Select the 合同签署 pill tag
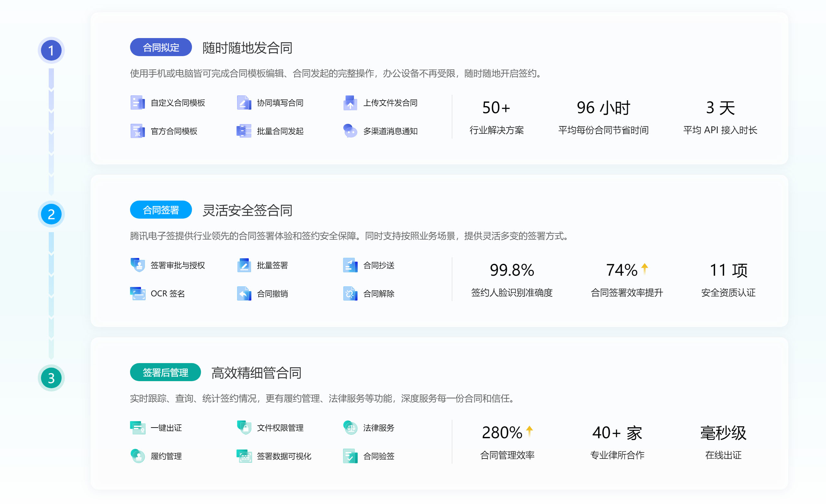Viewport: 826px width, 504px height. [x=161, y=210]
